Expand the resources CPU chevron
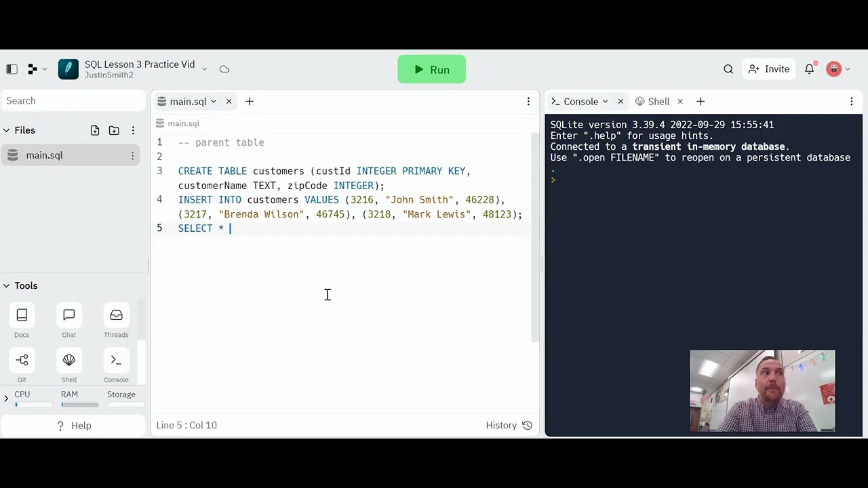The height and width of the screenshot is (488, 868). (x=6, y=399)
